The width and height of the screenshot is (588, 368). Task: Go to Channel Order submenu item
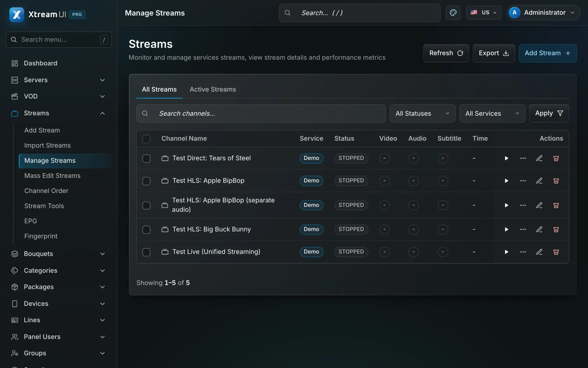[x=46, y=191]
